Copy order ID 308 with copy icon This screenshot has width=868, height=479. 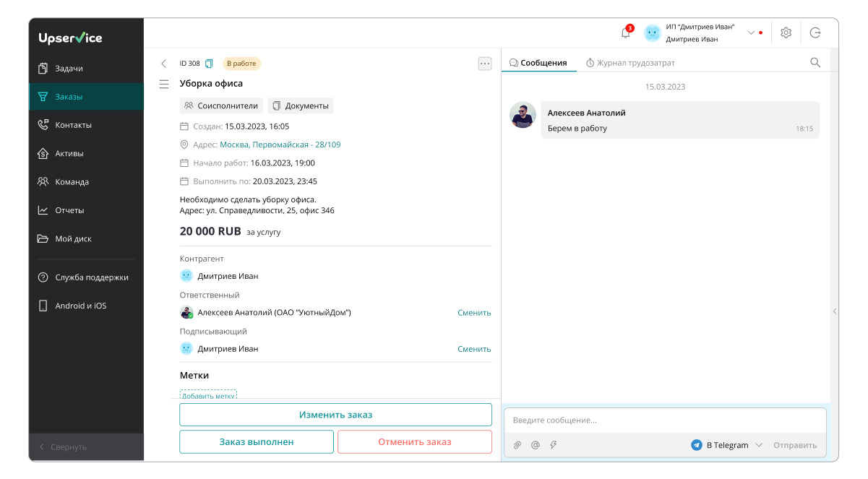tap(210, 64)
